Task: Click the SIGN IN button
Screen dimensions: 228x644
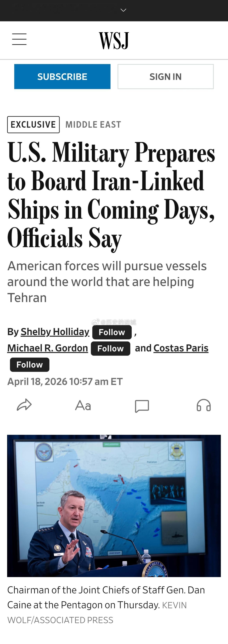Action: [x=166, y=77]
